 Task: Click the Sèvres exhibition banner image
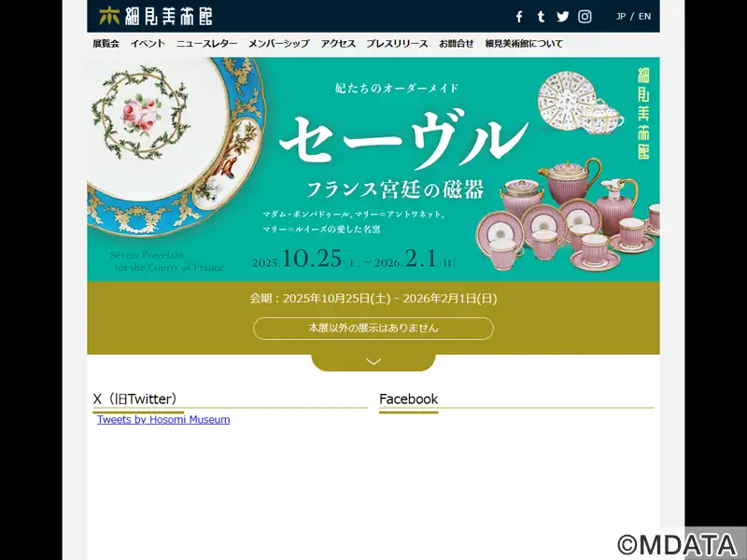point(373,170)
